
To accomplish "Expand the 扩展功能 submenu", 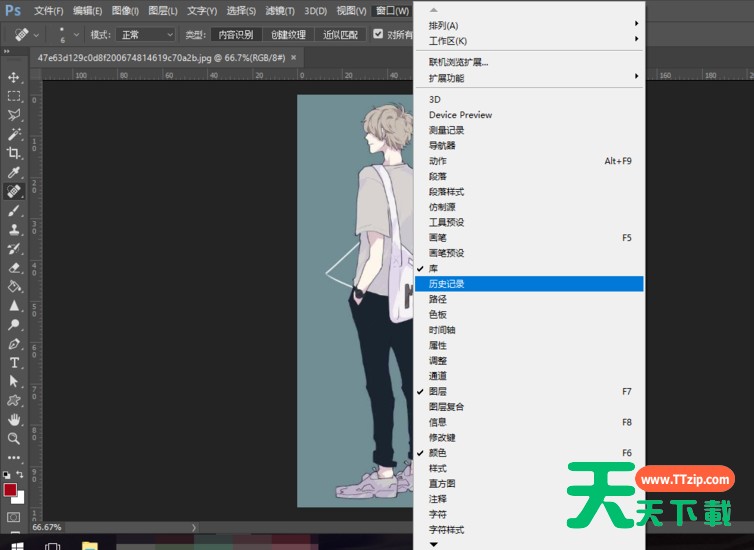I will click(x=529, y=78).
